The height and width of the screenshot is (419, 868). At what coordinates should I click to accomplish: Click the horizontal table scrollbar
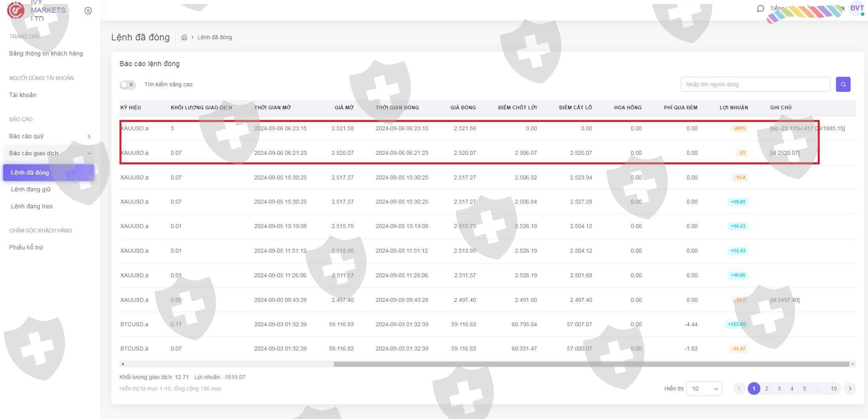591,364
